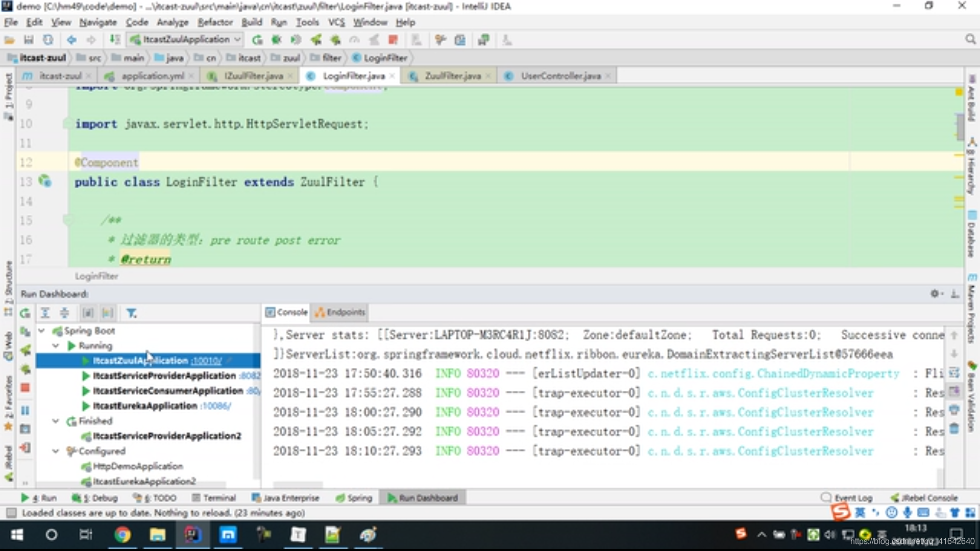Toggle group by type in Run Dashboard
This screenshot has width=980, height=551.
(x=88, y=313)
